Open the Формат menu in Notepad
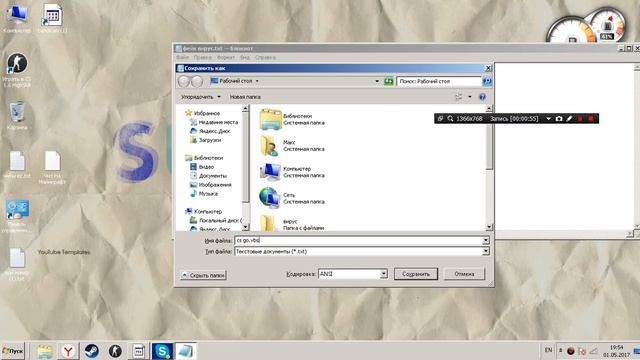The height and width of the screenshot is (360, 640). click(x=226, y=58)
